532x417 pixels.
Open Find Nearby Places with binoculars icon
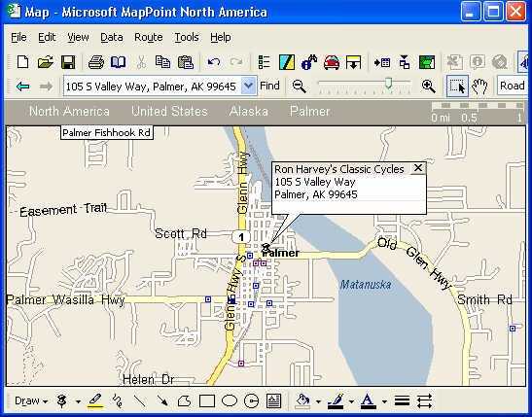[x=309, y=62]
